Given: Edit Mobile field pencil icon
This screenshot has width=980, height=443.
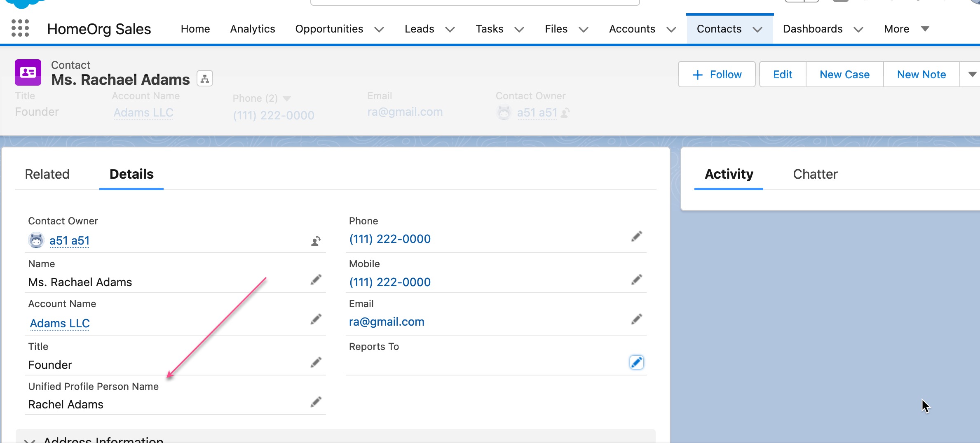Looking at the screenshot, I should pos(636,280).
